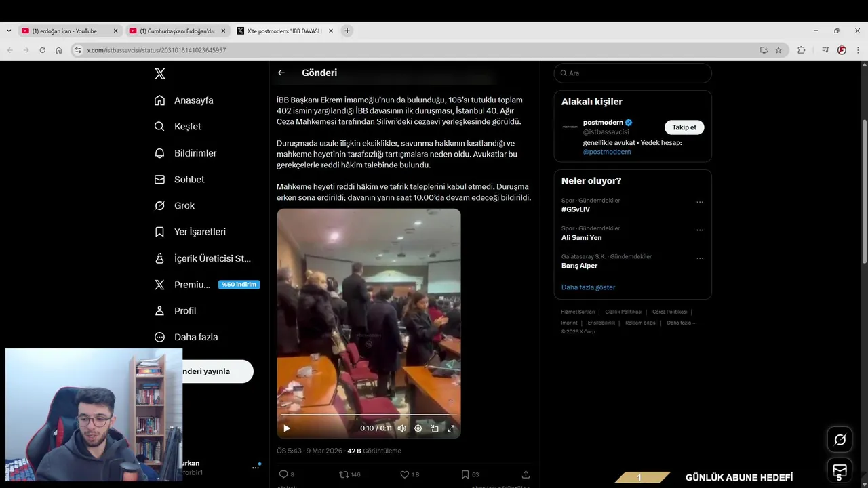Click Takip et follow button
Screen dimensions: 868x488
pyautogui.click(x=684, y=127)
